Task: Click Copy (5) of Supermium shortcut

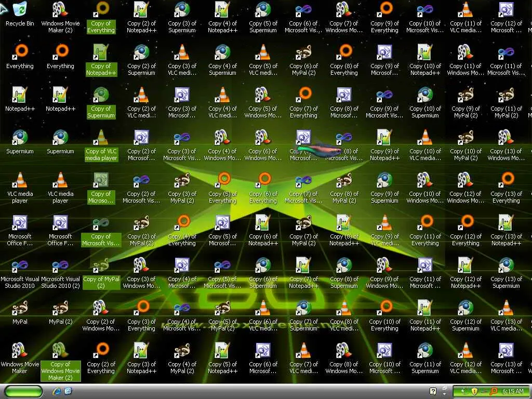Action: pyautogui.click(x=263, y=18)
